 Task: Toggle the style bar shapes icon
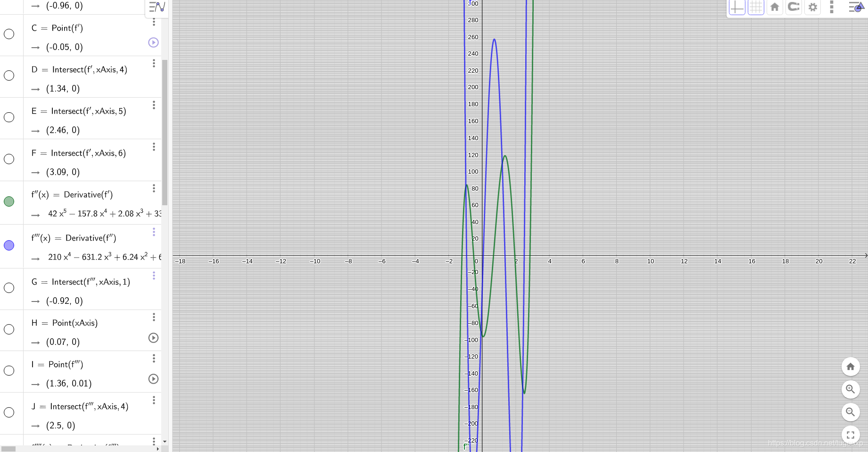click(x=856, y=7)
